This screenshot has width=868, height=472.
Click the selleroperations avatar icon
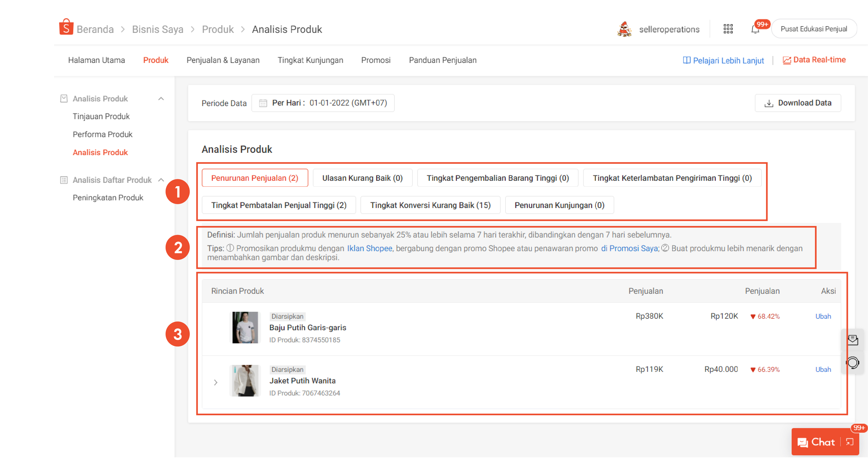point(624,29)
